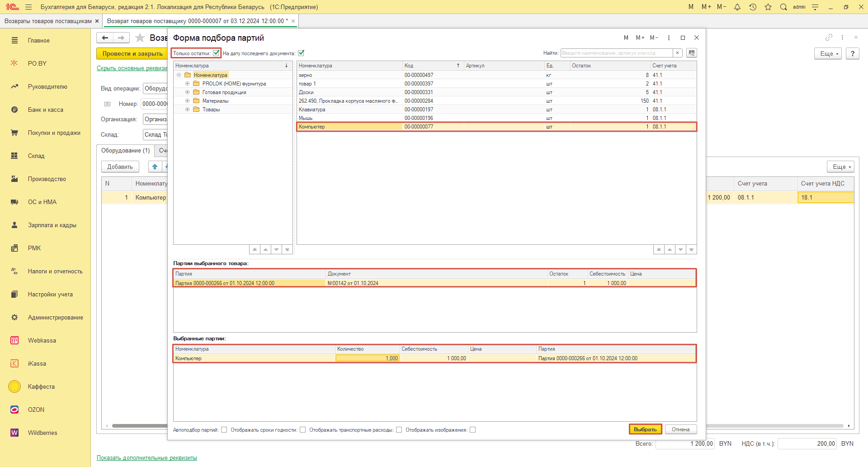Mark the document as favorite with the star
Image resolution: width=868 pixels, height=467 pixels.
click(x=140, y=38)
